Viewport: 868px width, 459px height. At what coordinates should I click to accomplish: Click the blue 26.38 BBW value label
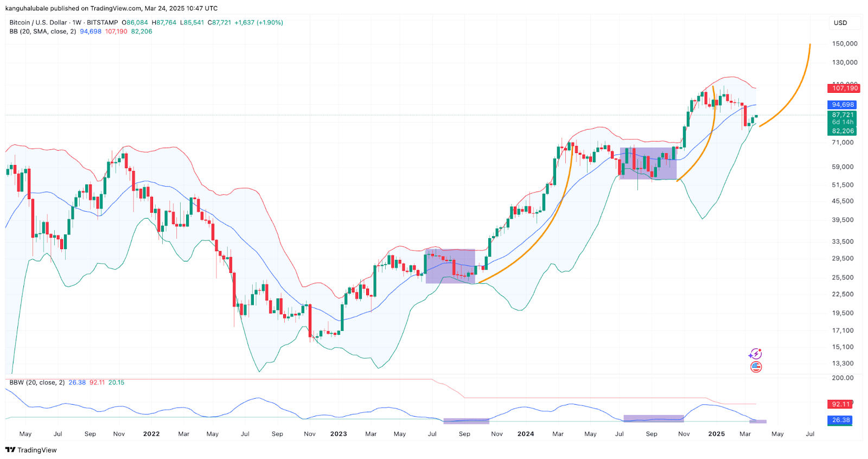pos(840,420)
